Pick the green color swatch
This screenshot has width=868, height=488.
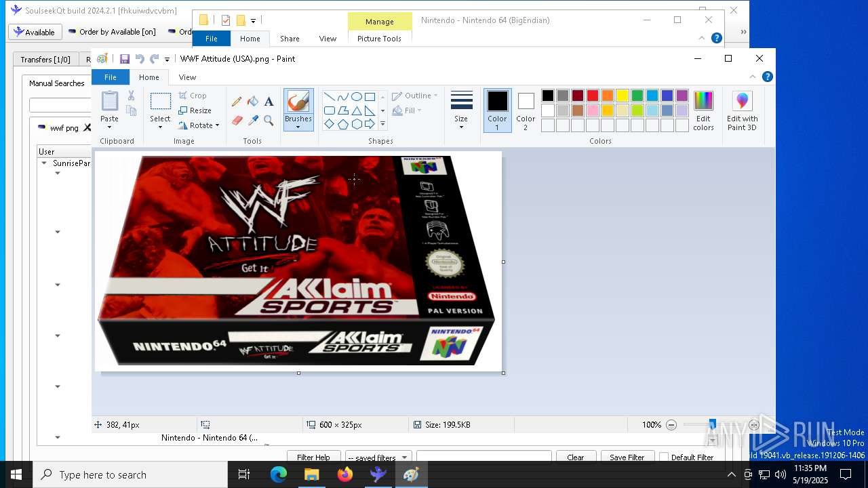[637, 96]
